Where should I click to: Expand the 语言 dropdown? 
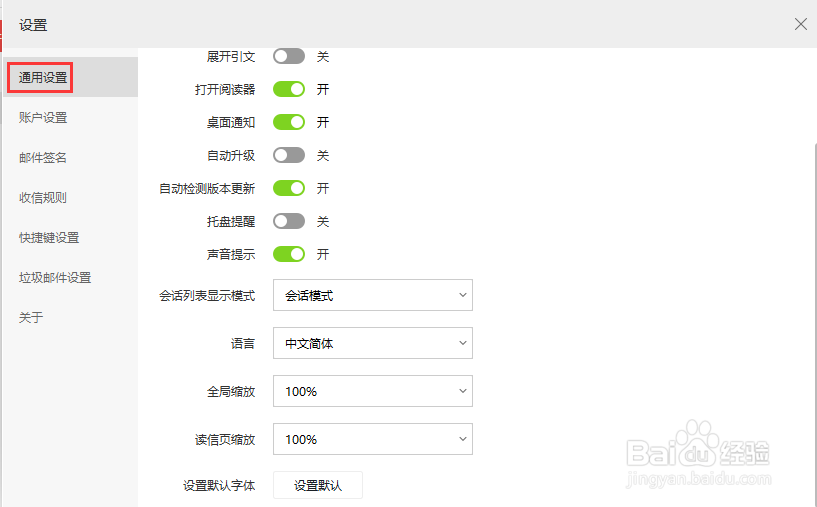pyautogui.click(x=372, y=343)
